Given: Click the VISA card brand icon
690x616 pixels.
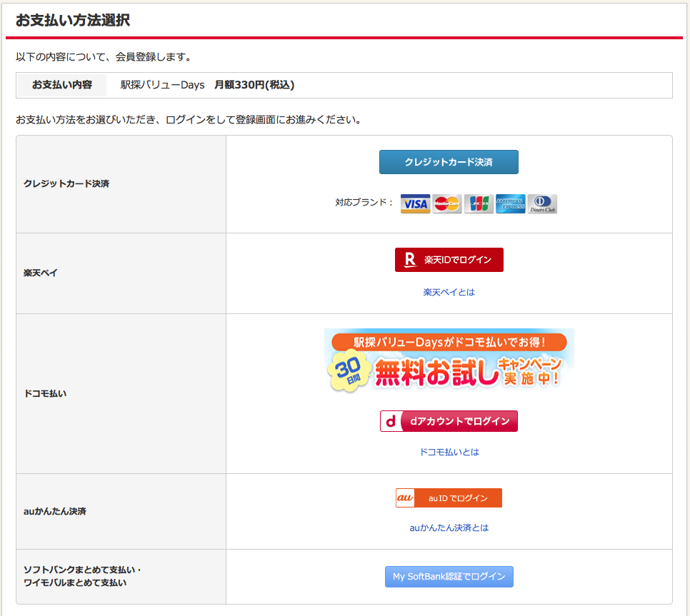Looking at the screenshot, I should [415, 203].
